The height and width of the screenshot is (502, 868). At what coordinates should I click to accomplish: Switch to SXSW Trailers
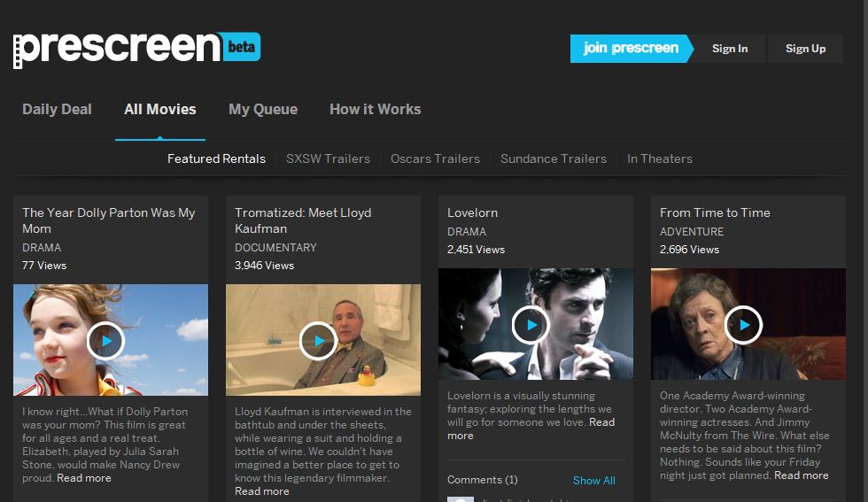click(x=329, y=158)
